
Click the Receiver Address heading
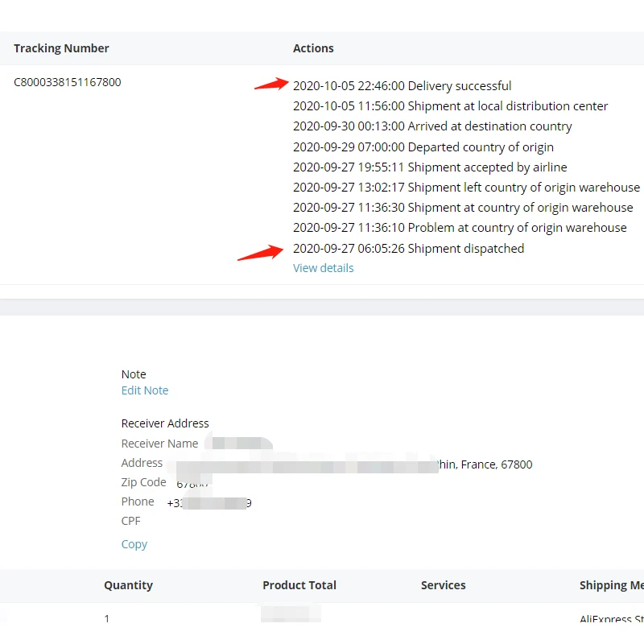click(x=165, y=423)
